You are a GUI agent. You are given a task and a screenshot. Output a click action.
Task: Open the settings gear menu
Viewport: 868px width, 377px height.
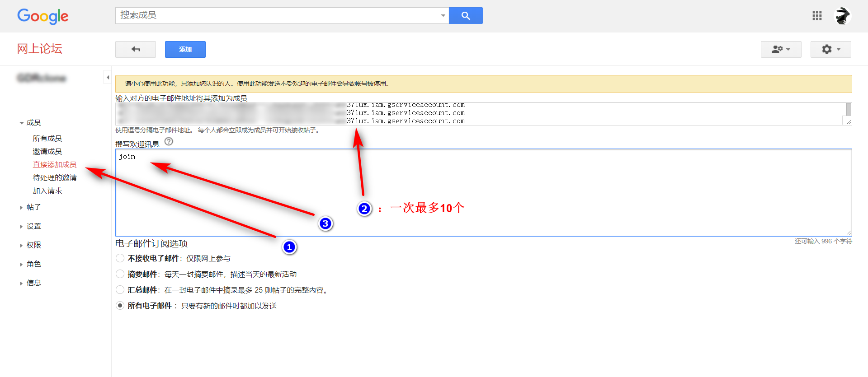(x=830, y=49)
